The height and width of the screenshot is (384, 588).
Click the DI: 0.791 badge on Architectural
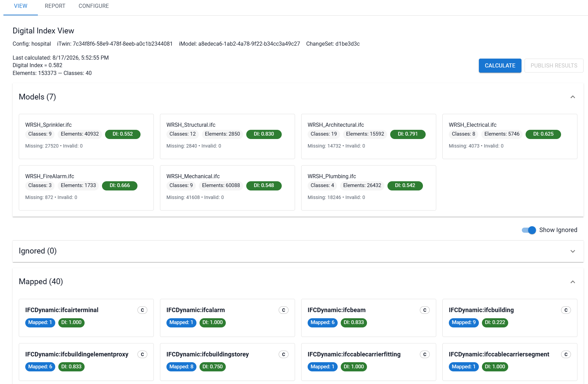(408, 134)
